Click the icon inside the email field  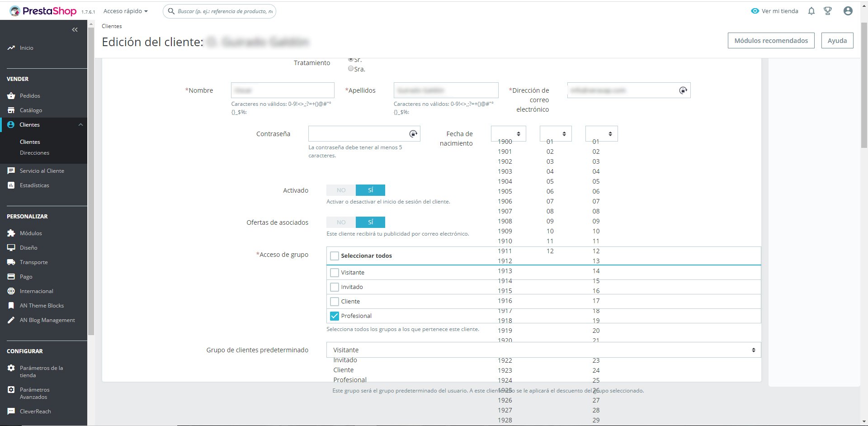pos(683,90)
